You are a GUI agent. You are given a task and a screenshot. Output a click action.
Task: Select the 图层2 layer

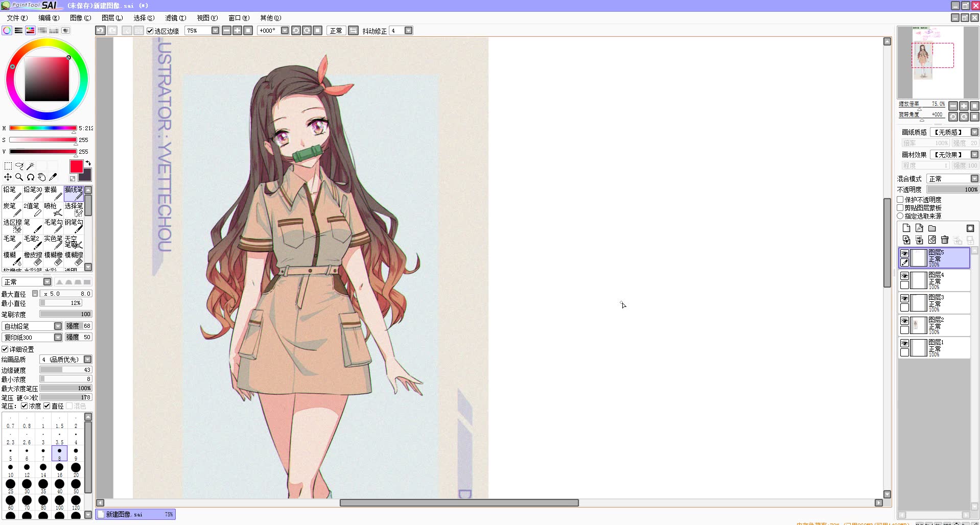click(x=934, y=325)
